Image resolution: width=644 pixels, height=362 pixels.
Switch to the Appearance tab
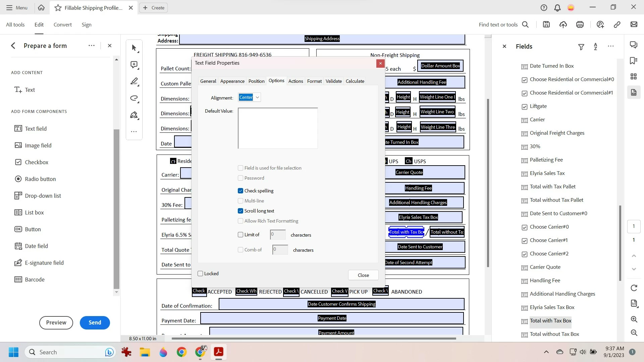pos(232,81)
